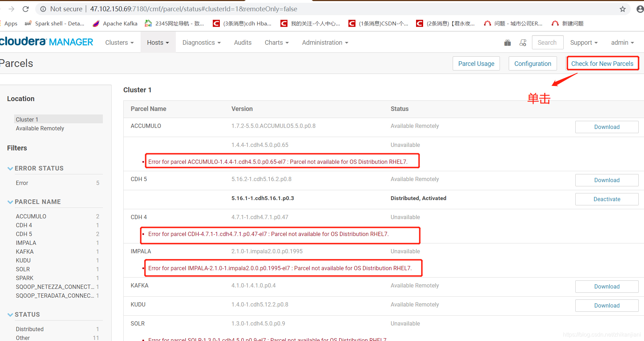Image resolution: width=644 pixels, height=341 pixels.
Task: Open the Apps bookmarks shortcut
Action: pos(11,24)
